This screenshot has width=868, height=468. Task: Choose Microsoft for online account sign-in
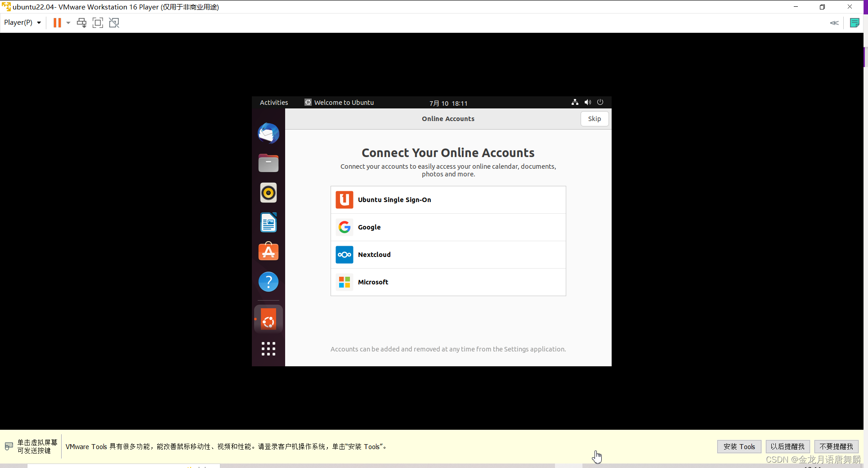click(x=448, y=282)
